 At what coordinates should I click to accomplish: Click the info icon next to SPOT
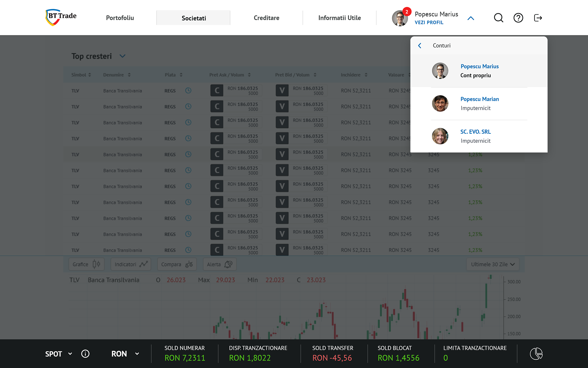[x=85, y=354]
